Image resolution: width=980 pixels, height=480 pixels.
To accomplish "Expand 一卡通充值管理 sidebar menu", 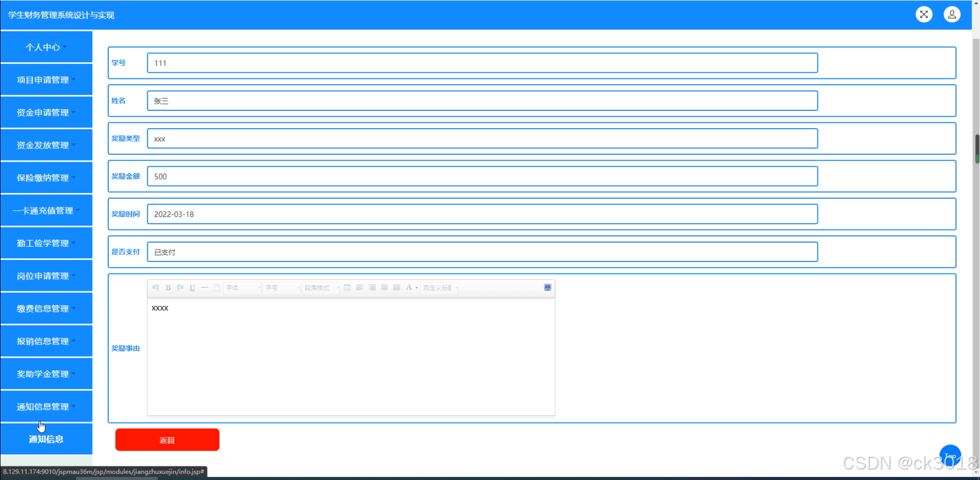I will (x=47, y=210).
